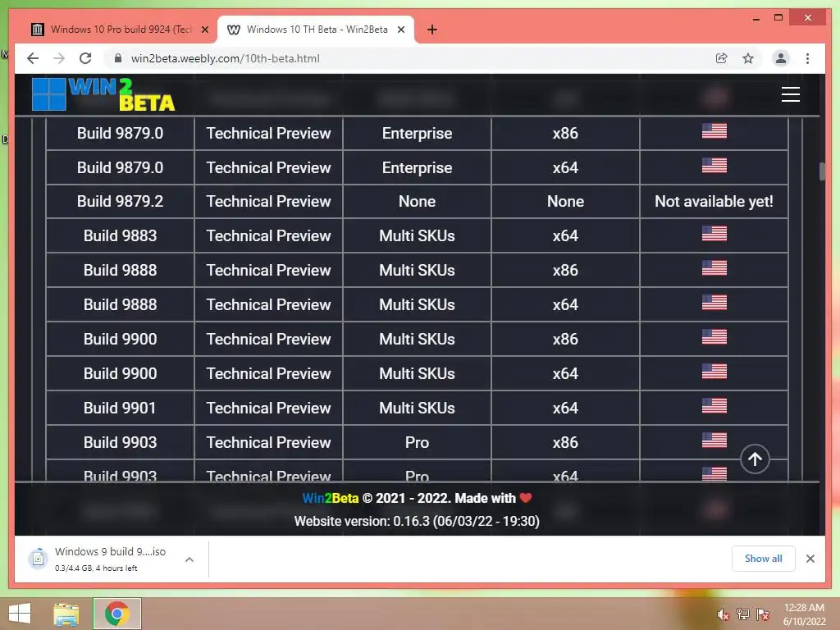840x630 pixels.
Task: Share this page via share icon
Action: tap(722, 58)
